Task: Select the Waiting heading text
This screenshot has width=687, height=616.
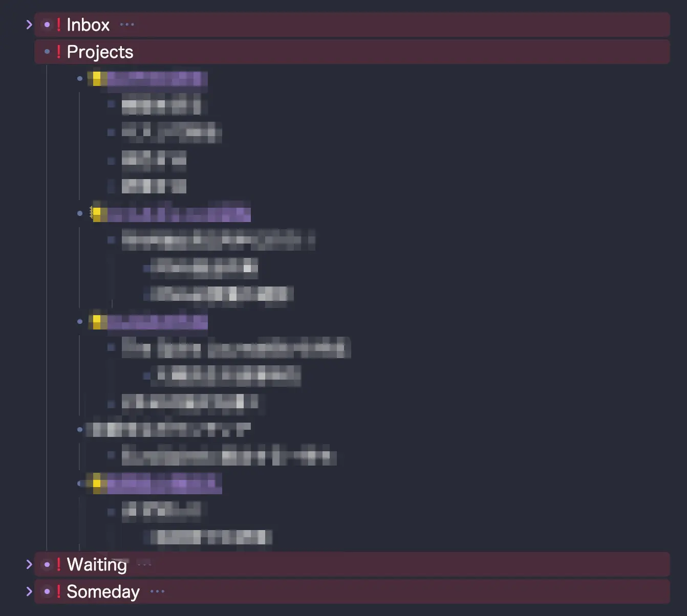Action: point(97,564)
